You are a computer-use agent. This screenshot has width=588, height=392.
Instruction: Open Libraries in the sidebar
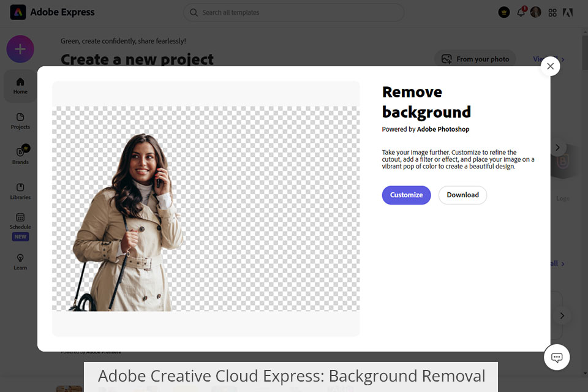coord(20,191)
